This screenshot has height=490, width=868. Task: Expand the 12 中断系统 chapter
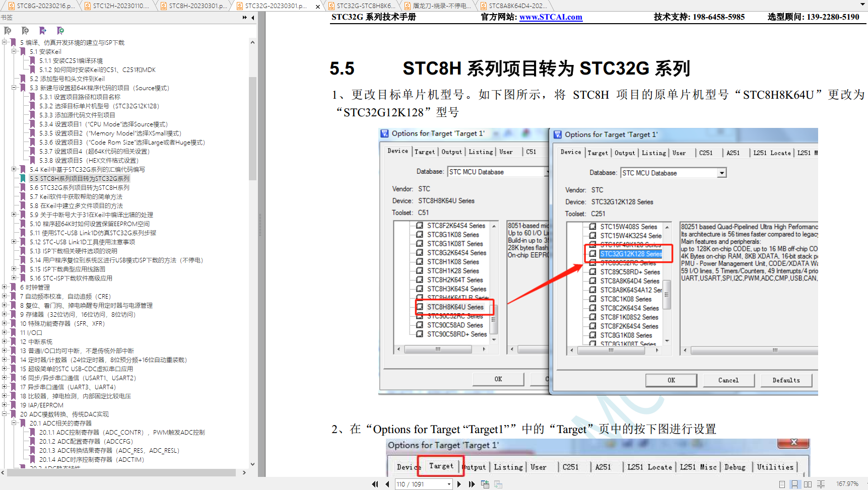pos(5,341)
